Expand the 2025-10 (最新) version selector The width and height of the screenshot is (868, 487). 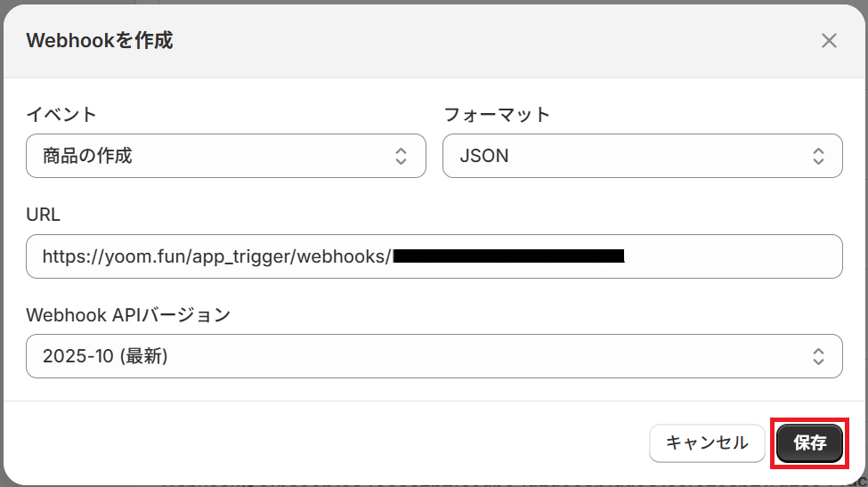point(418,357)
